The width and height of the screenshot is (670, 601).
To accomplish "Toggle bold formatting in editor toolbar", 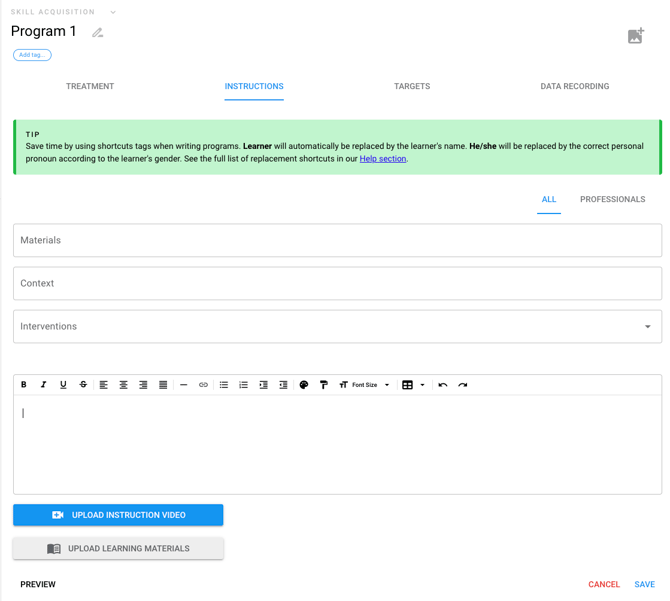I will click(24, 385).
